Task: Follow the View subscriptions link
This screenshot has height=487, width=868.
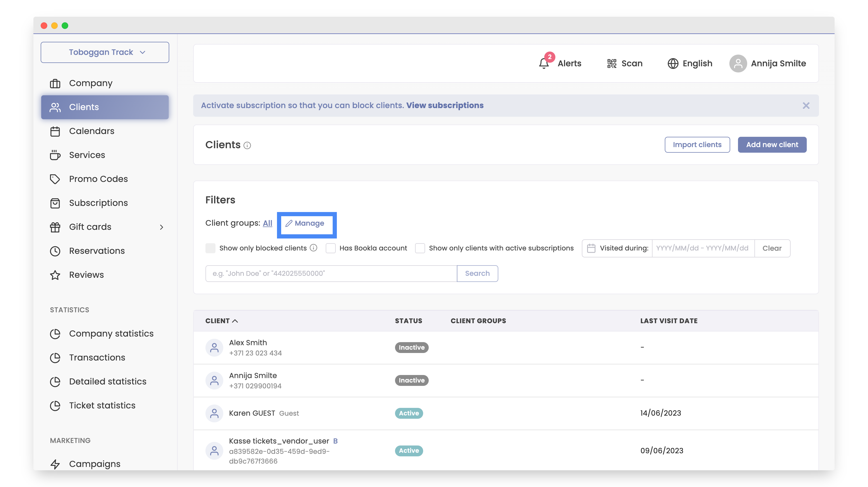Action: 445,106
